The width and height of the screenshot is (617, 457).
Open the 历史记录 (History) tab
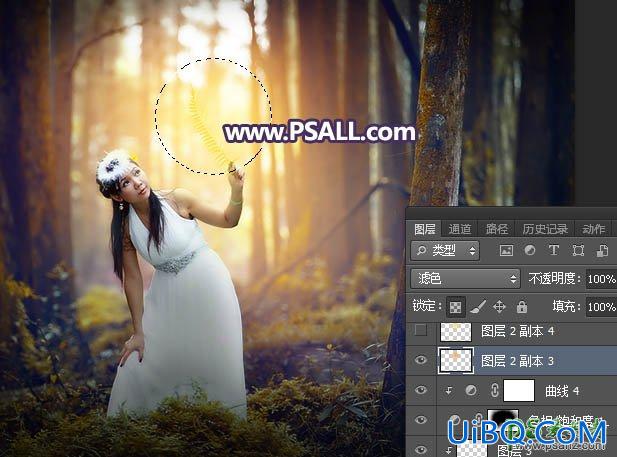click(x=545, y=229)
